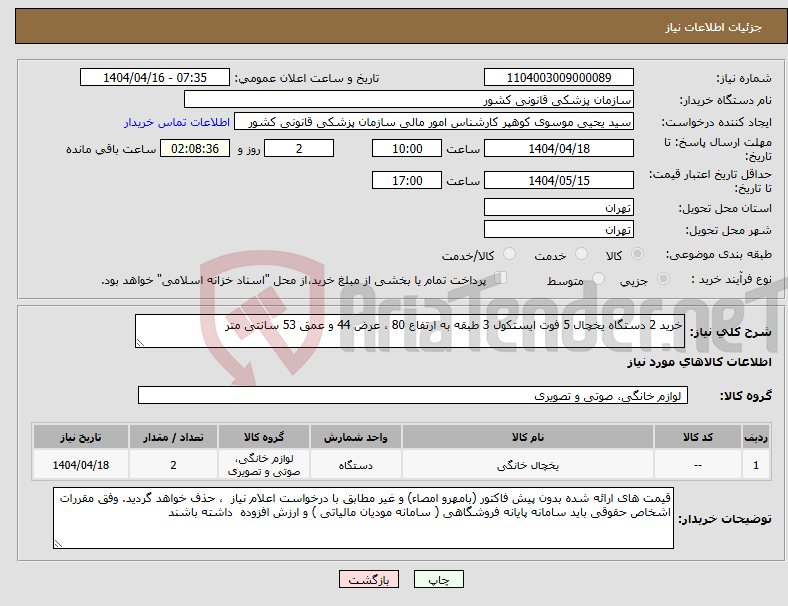
Task: Select the کالا radio button
Action: pos(637,254)
